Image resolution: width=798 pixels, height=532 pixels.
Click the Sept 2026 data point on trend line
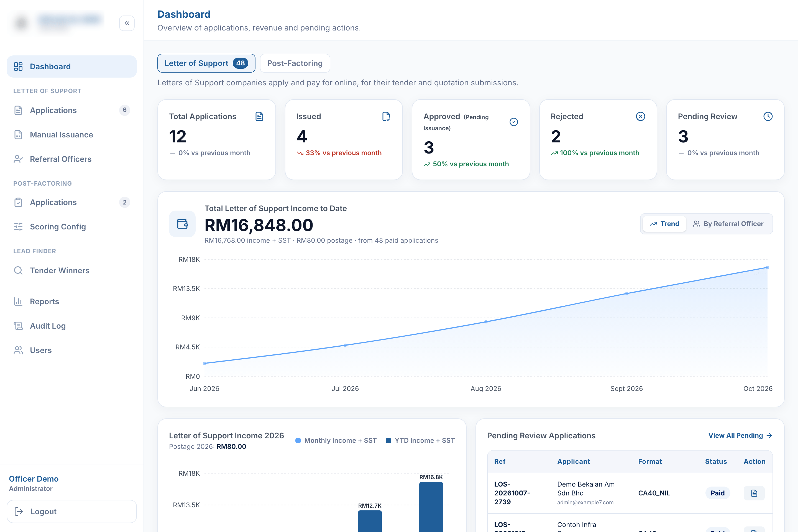(x=627, y=293)
